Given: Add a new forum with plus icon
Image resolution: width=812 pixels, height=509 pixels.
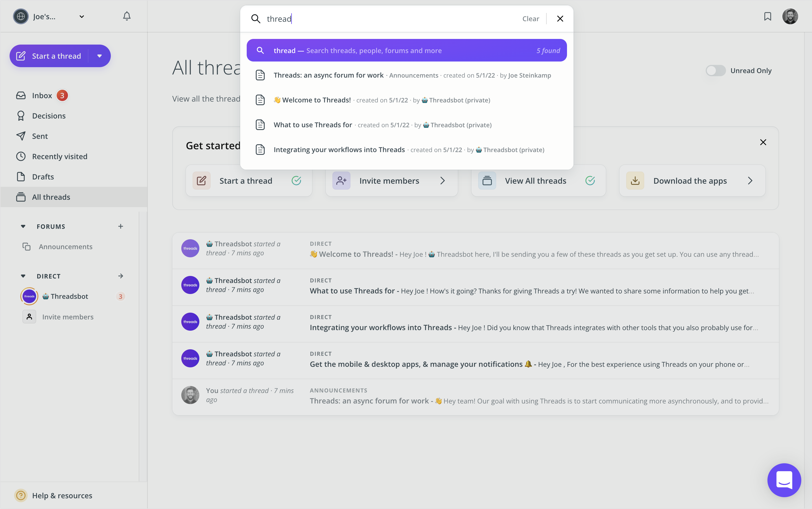Looking at the screenshot, I should [121, 226].
